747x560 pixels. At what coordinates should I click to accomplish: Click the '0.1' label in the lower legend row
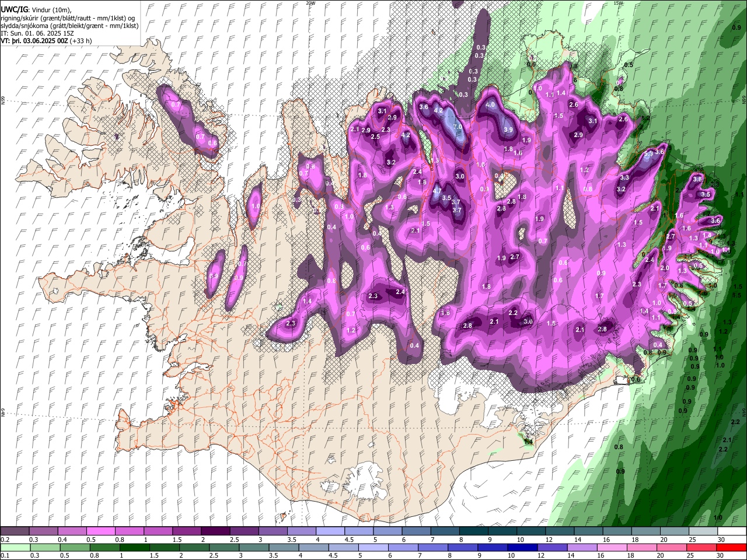coord(5,555)
